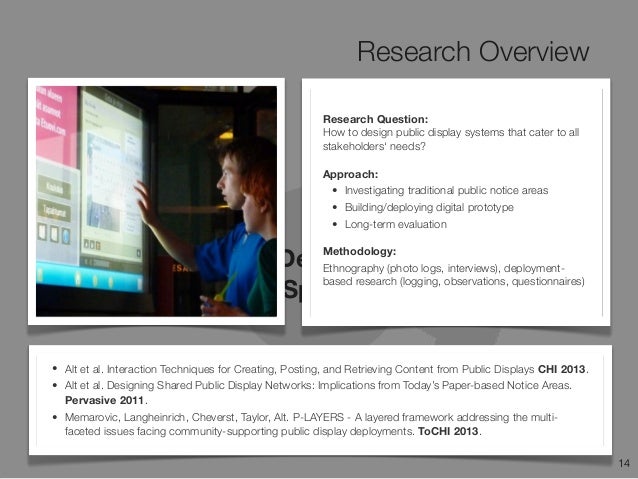
Task: Click the 'Methodology:' heading
Action: (359, 251)
